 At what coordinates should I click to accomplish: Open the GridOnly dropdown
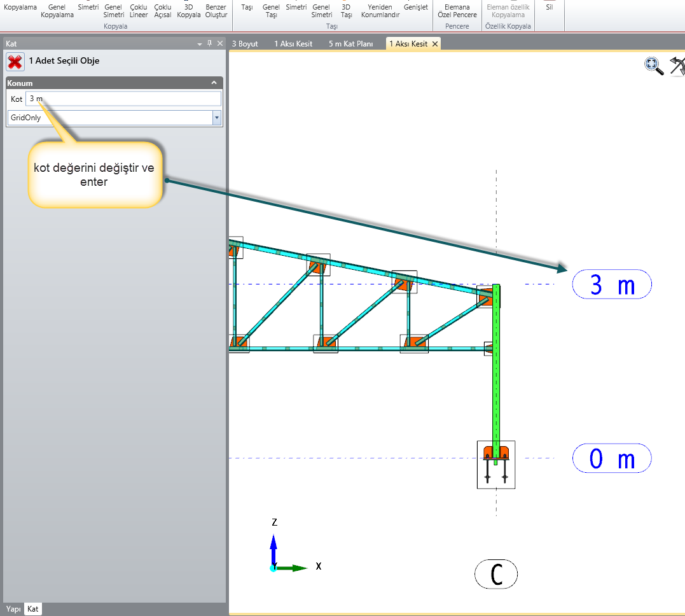coord(216,118)
